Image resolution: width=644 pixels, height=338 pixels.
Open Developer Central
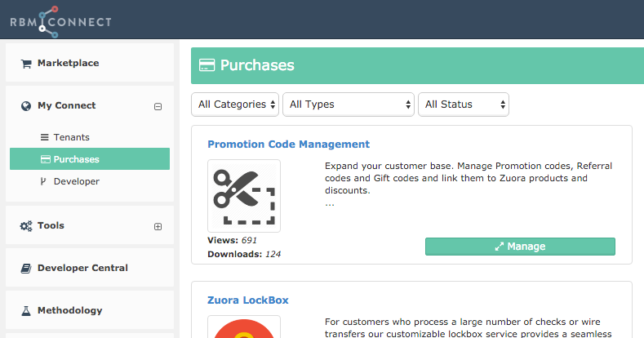click(x=90, y=268)
